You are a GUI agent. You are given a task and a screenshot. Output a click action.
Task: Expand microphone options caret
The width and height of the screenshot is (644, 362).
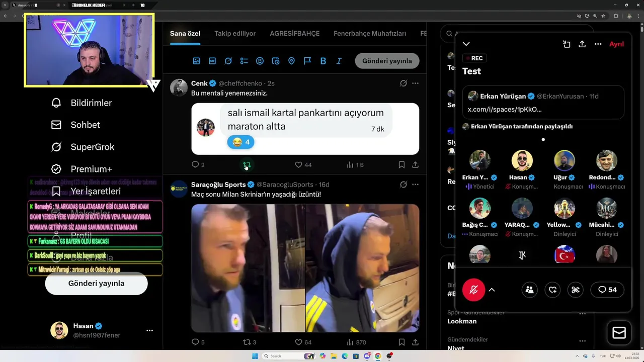(x=492, y=290)
